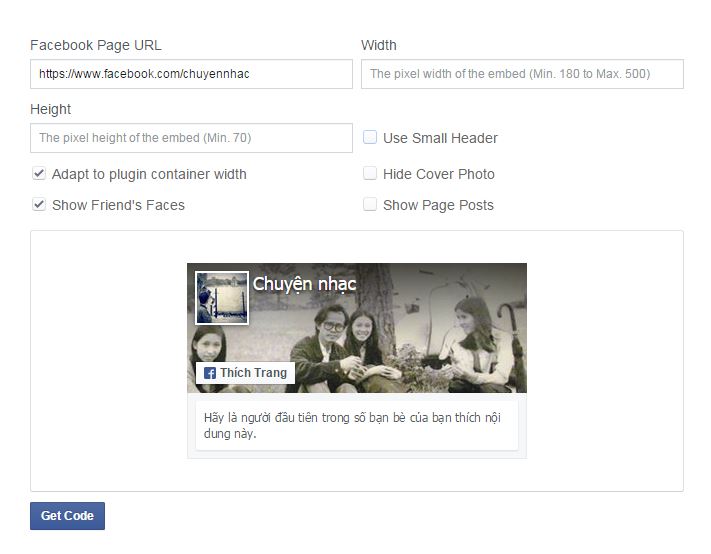Click the Thích Trang like button
Image resolution: width=711 pixels, height=554 pixels.
[245, 373]
